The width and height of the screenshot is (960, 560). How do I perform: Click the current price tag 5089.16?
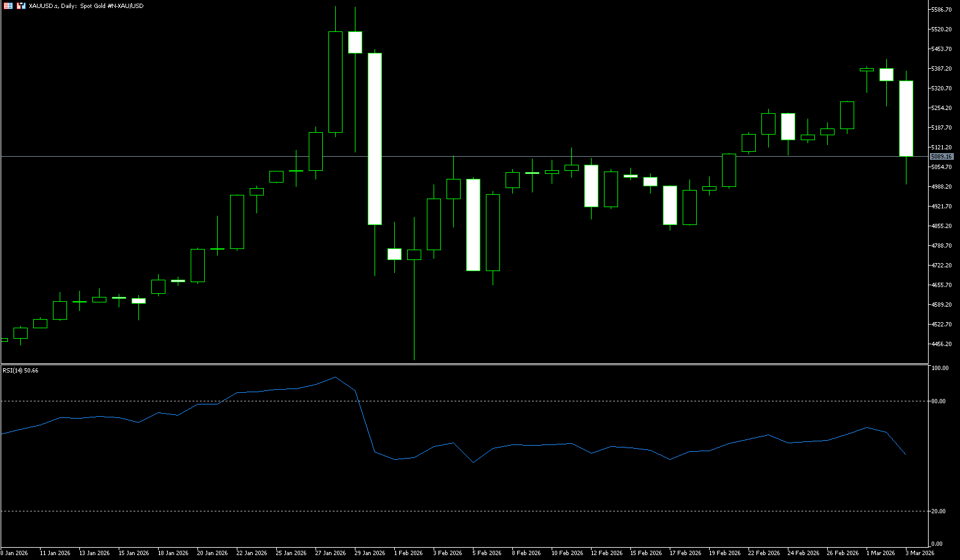[x=942, y=157]
